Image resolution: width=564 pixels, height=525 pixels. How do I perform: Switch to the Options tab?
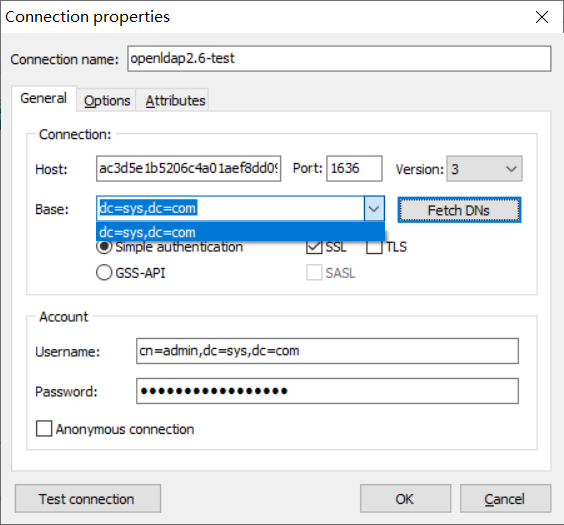coord(107,100)
